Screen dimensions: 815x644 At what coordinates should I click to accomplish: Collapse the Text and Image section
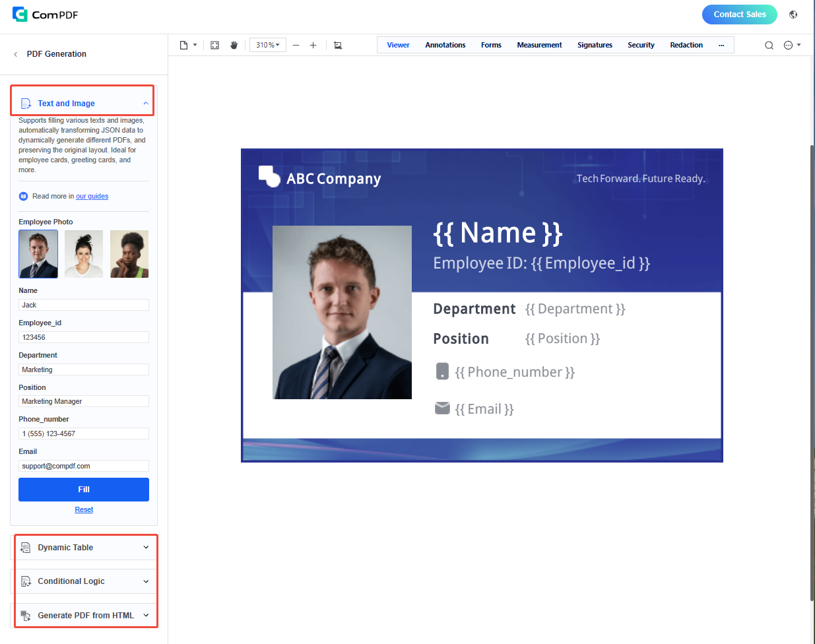pyautogui.click(x=146, y=104)
